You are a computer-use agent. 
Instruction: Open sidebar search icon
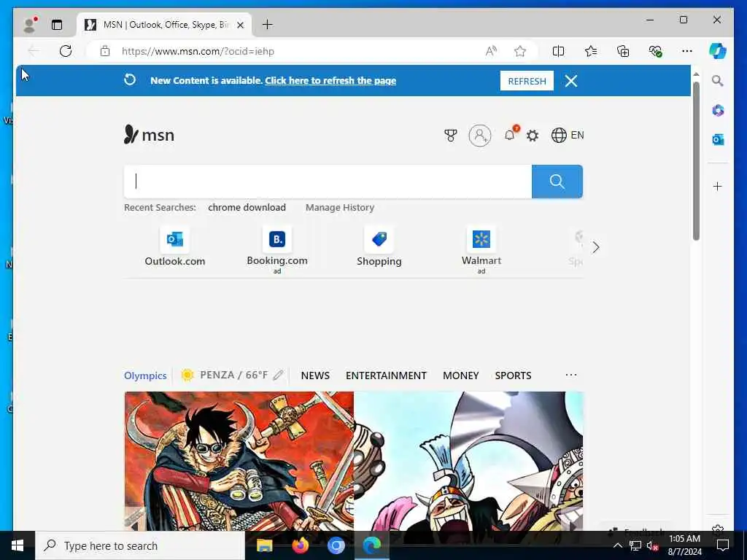[x=718, y=81]
